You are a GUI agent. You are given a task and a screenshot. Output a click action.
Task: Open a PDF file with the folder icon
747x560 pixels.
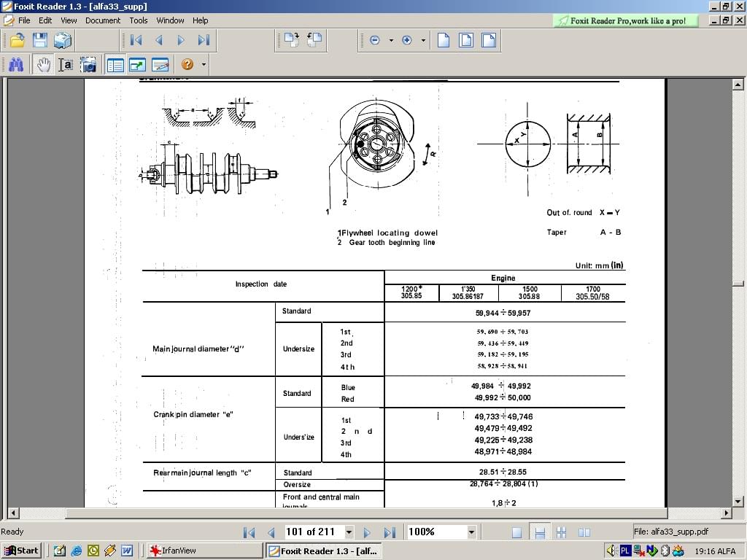[x=18, y=40]
